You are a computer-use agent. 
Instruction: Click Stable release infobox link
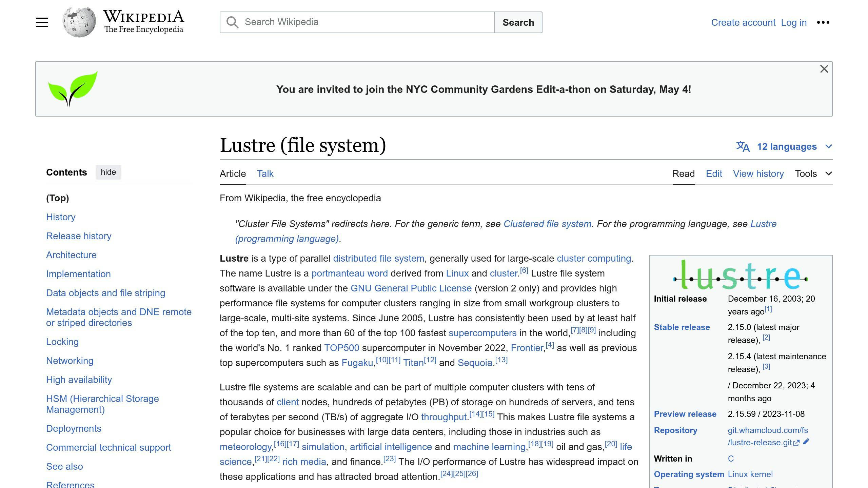point(682,327)
